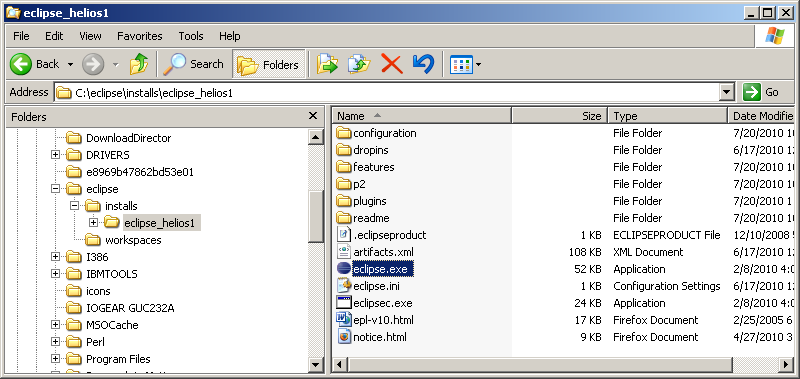Viewport: 800px width, 379px height.
Task: Open the Address bar dropdown
Action: click(x=727, y=92)
